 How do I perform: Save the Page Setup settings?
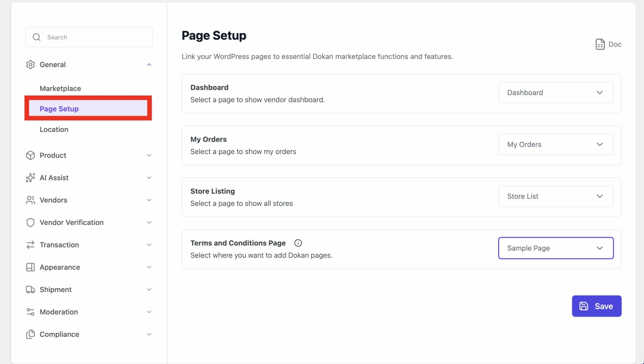(596, 306)
